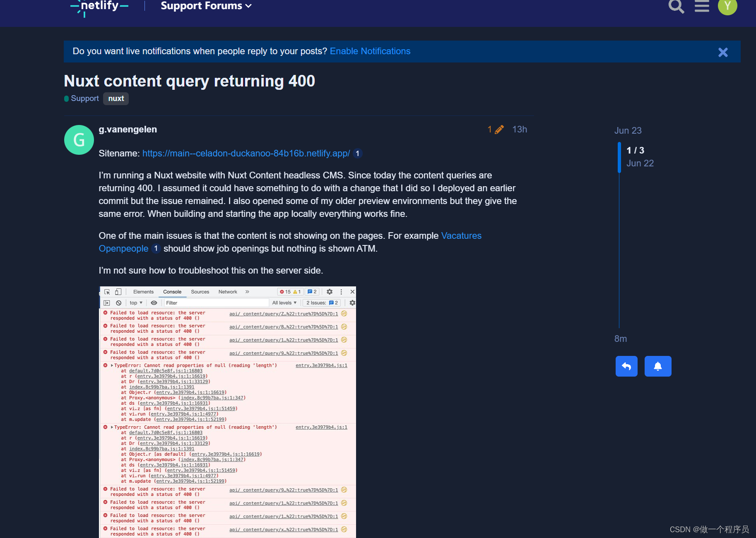This screenshot has height=538, width=756.
Task: Open the console settings gear icon
Action: coord(352,303)
